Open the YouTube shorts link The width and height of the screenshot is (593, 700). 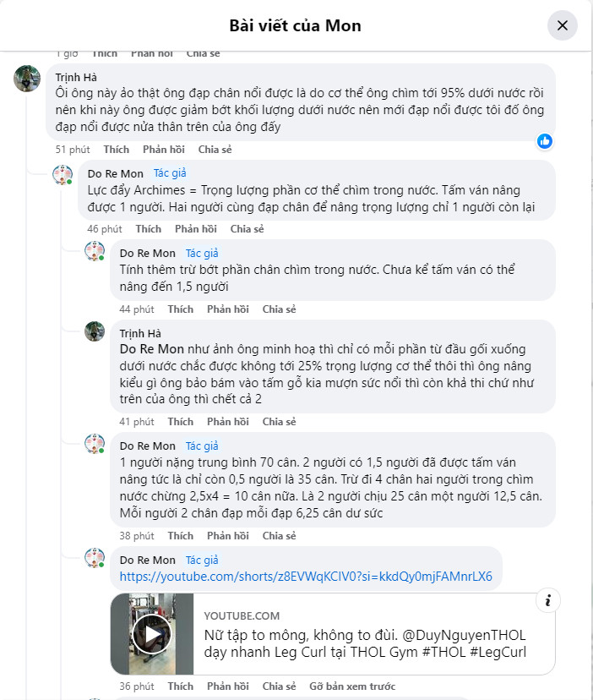point(306,577)
